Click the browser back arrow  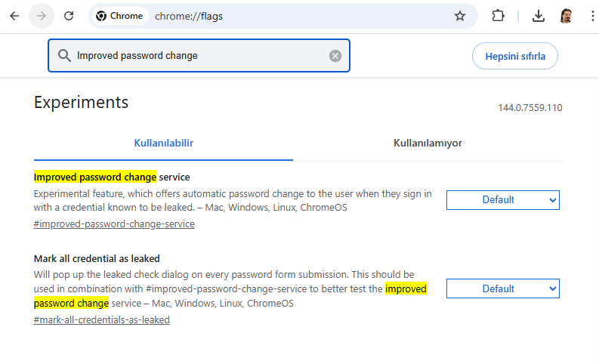(x=14, y=16)
